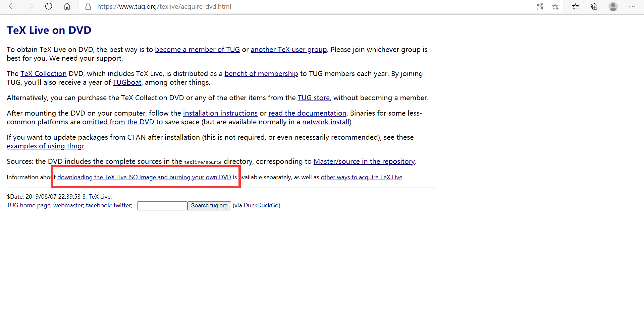The image size is (644, 330).
Task: Go to TUG home page link
Action: (x=29, y=205)
